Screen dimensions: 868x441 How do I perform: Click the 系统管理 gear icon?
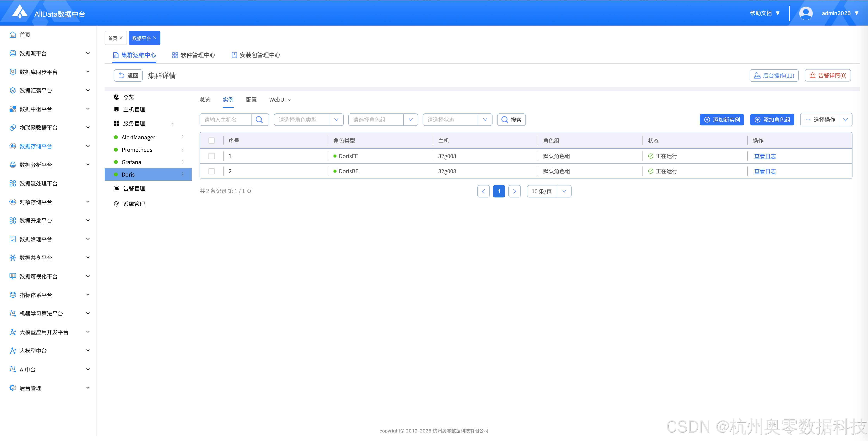pyautogui.click(x=117, y=204)
